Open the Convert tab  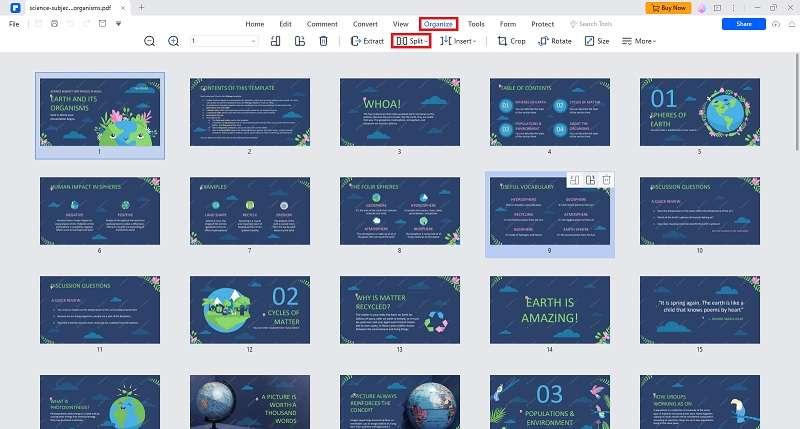tap(365, 24)
